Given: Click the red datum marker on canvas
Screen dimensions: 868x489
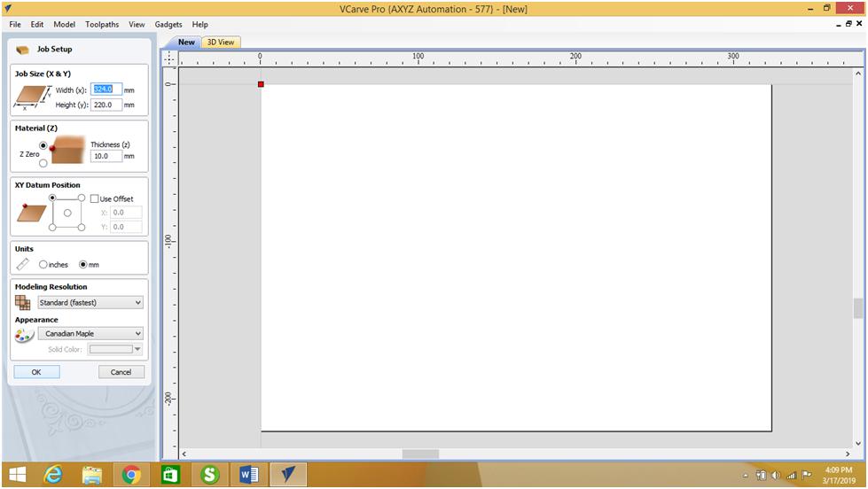Looking at the screenshot, I should click(261, 84).
